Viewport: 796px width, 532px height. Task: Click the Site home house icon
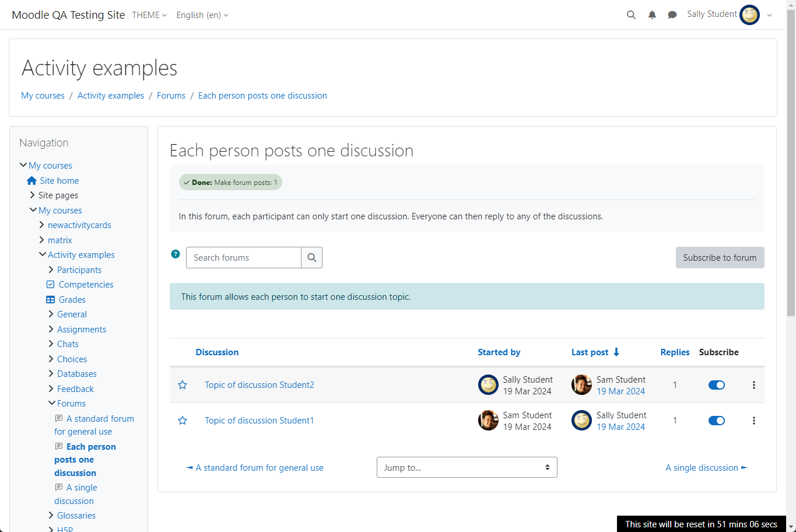click(31, 181)
